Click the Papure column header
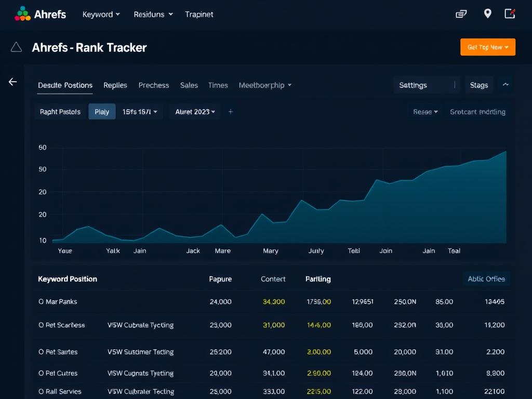The width and height of the screenshot is (532, 399). pos(220,279)
